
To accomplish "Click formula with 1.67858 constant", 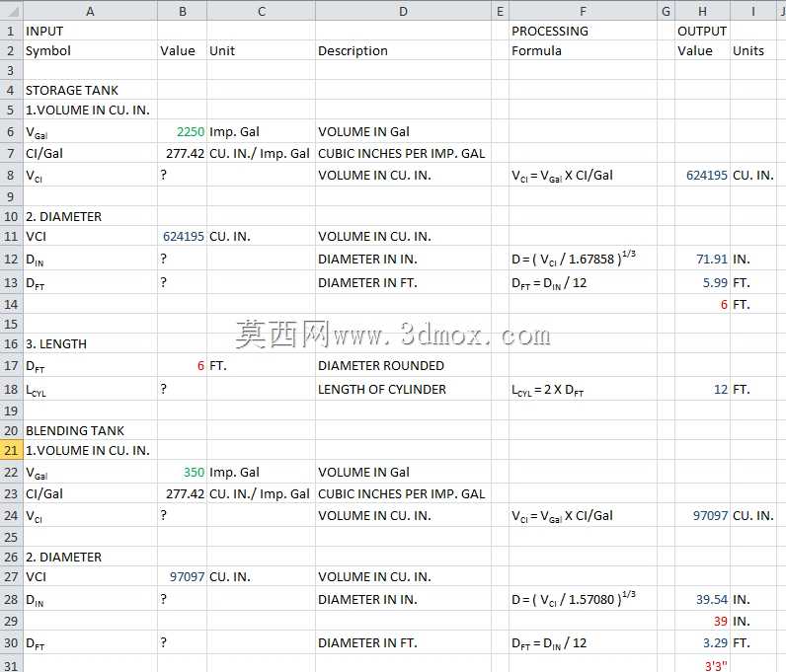I will point(583,259).
